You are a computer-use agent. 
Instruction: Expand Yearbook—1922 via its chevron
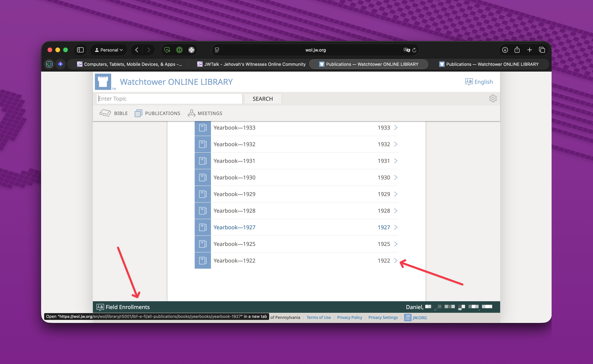[x=395, y=261]
